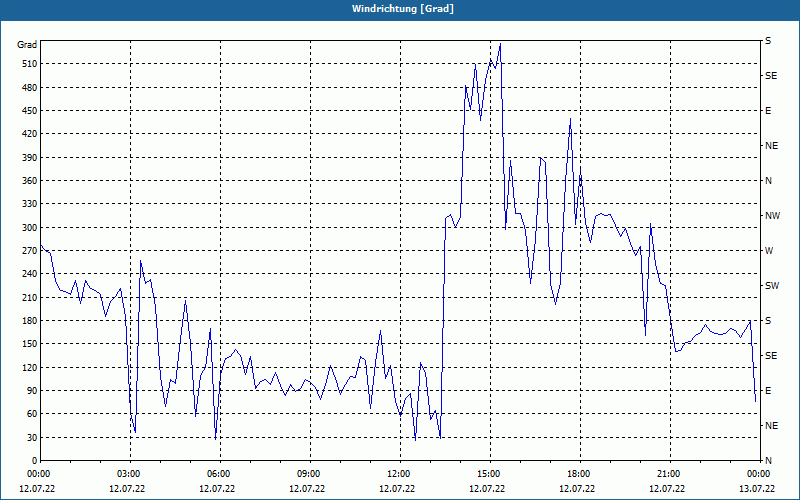Click the 150 axis value
800x500 pixels.
click(30, 344)
